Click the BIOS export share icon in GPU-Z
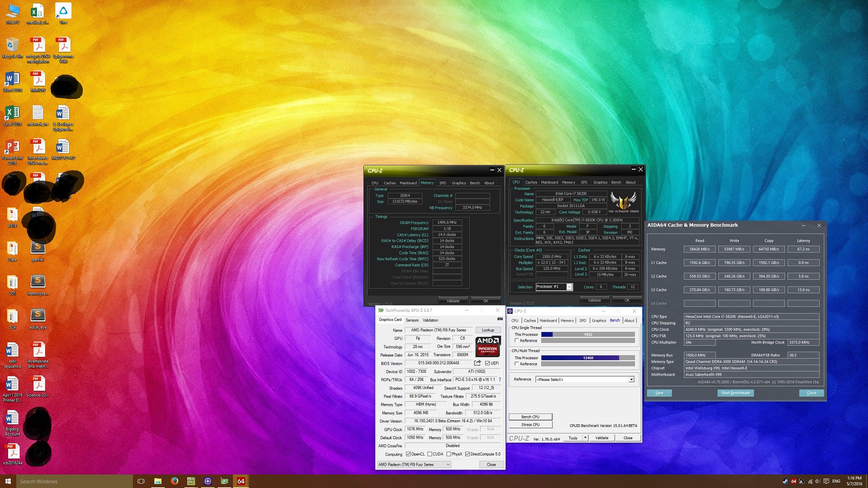This screenshot has height=488, width=868. point(477,363)
